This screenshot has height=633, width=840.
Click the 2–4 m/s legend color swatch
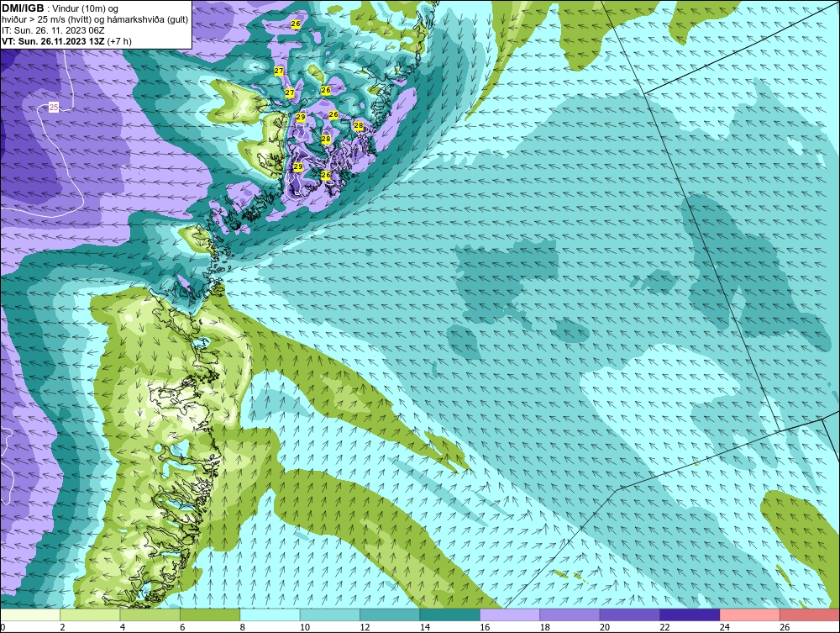tap(90, 615)
